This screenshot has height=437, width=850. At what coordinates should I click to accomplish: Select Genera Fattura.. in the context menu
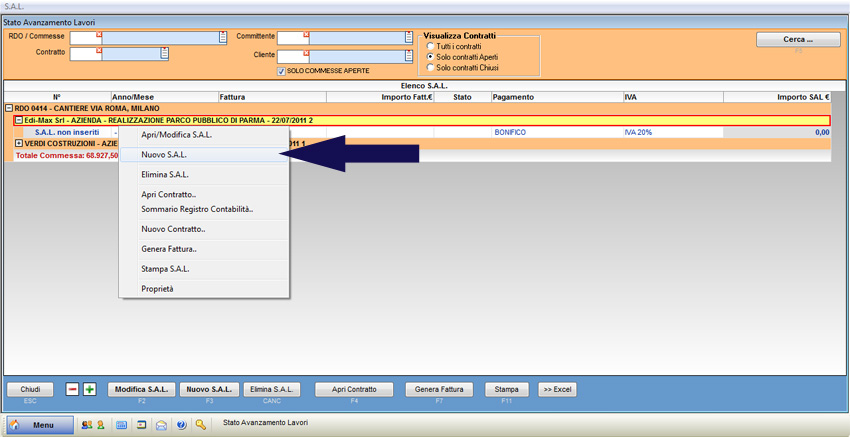[x=169, y=249]
